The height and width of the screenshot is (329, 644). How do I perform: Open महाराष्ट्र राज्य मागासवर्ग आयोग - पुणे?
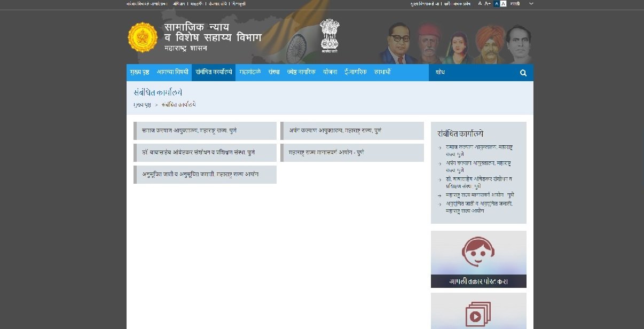click(x=352, y=153)
